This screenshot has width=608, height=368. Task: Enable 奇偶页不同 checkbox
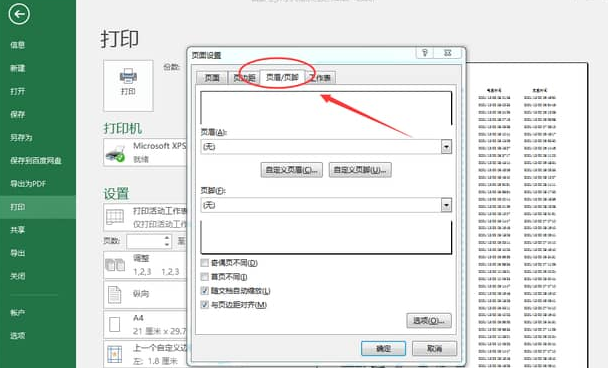(x=205, y=263)
